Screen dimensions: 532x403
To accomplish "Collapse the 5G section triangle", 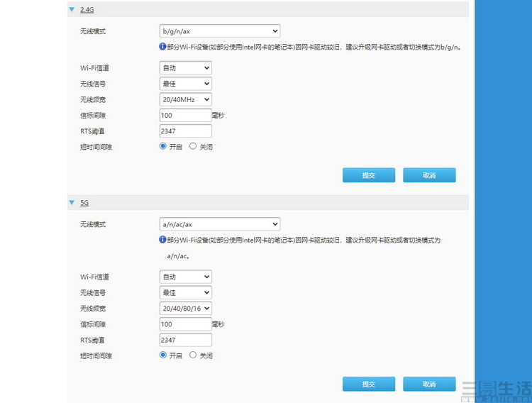I will point(72,203).
